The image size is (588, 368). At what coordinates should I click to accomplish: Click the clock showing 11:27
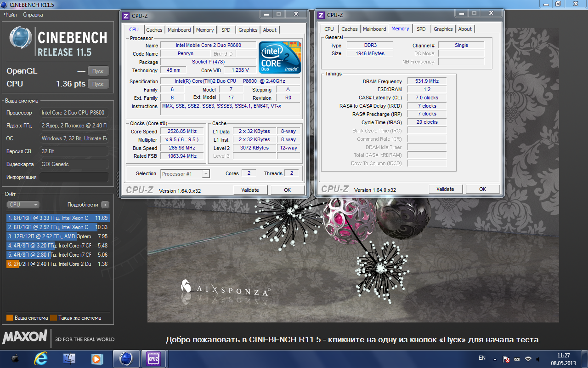563,356
